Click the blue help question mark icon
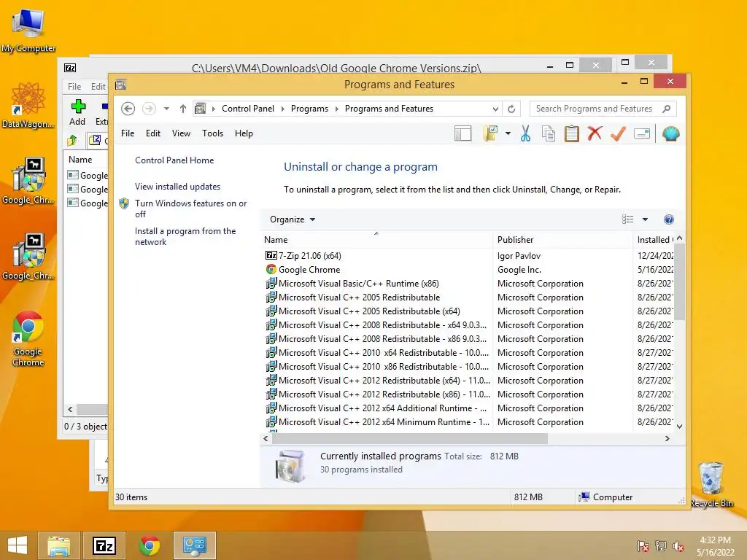 [668, 219]
